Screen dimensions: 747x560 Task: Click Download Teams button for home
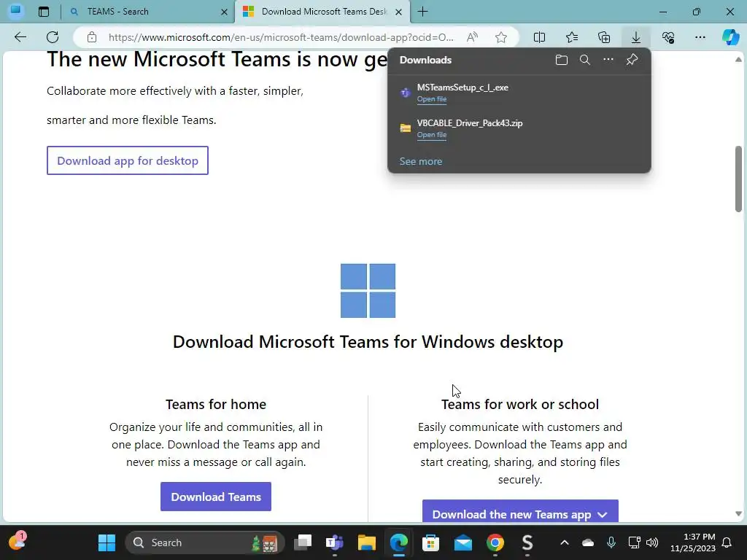[x=216, y=497]
